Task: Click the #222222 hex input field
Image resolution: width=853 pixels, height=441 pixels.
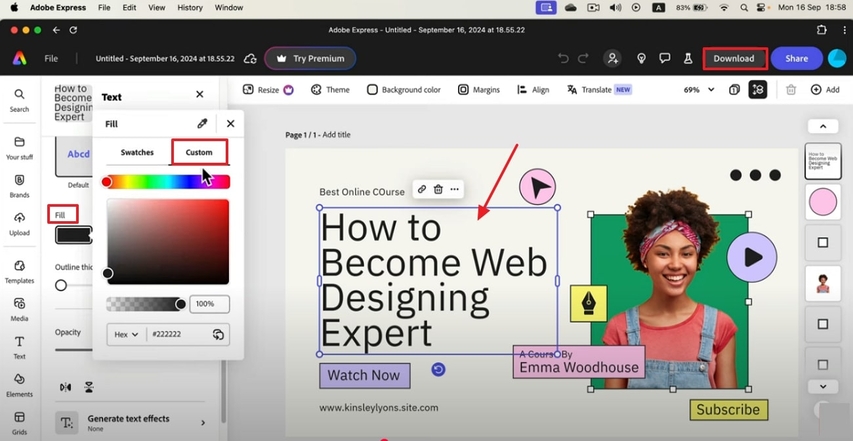Action: (x=178, y=335)
